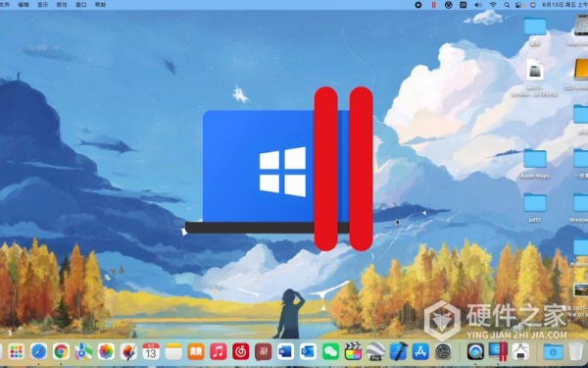This screenshot has width=588, height=368.
Task: Open the 前往 menu
Action: click(x=62, y=5)
